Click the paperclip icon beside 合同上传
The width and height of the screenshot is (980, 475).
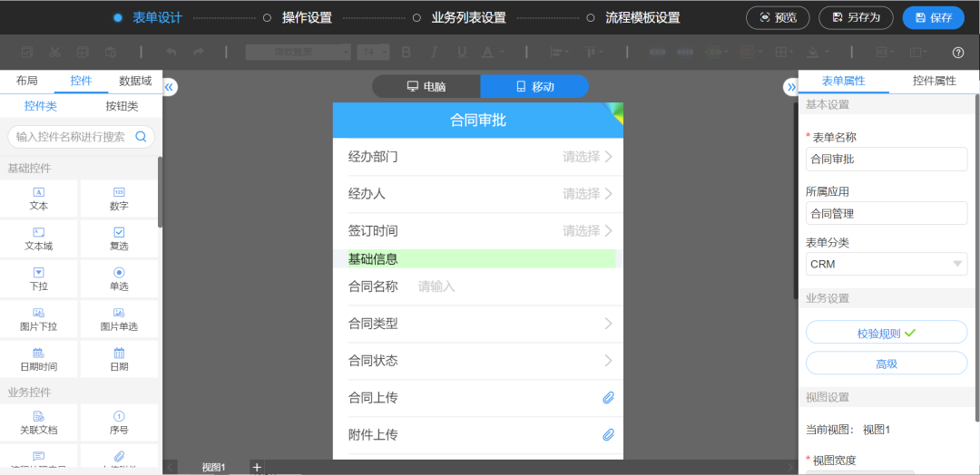click(x=609, y=398)
